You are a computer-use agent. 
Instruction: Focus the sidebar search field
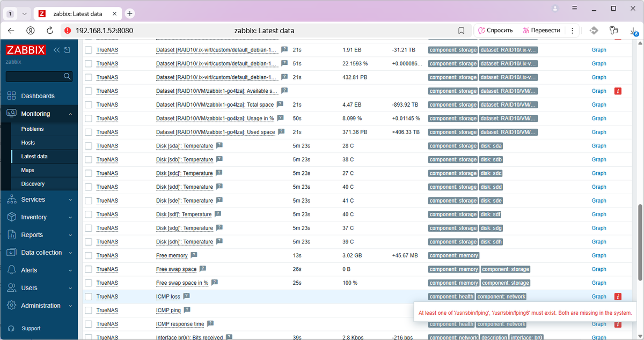39,77
